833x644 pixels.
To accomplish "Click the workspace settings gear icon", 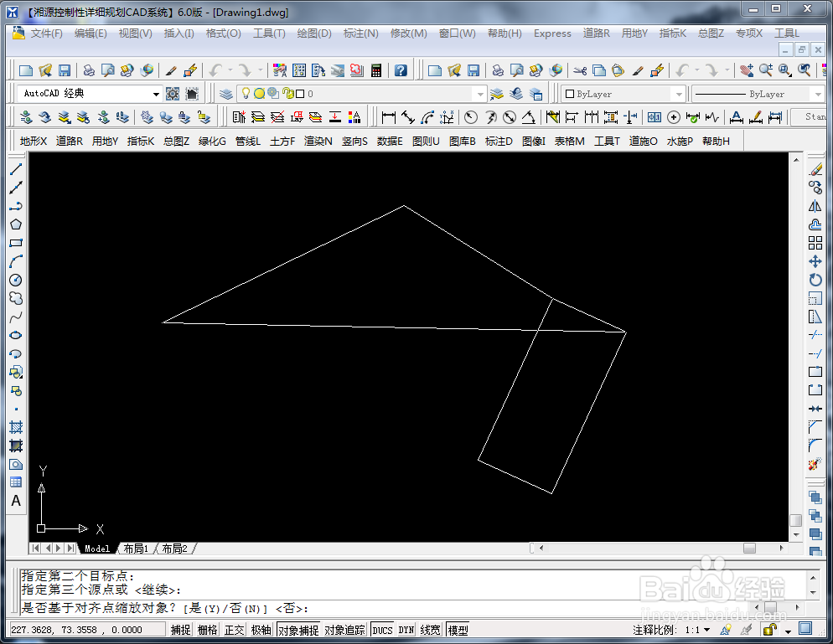I will (x=173, y=94).
